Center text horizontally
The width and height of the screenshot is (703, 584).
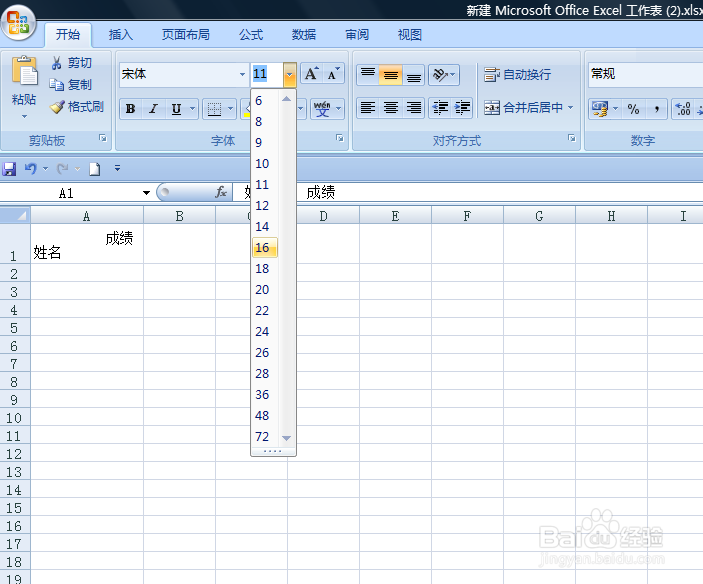[391, 108]
